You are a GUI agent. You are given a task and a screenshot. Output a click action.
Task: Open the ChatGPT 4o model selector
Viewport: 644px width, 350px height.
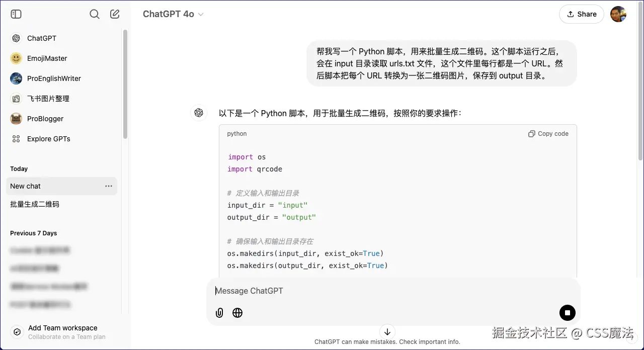(x=173, y=14)
